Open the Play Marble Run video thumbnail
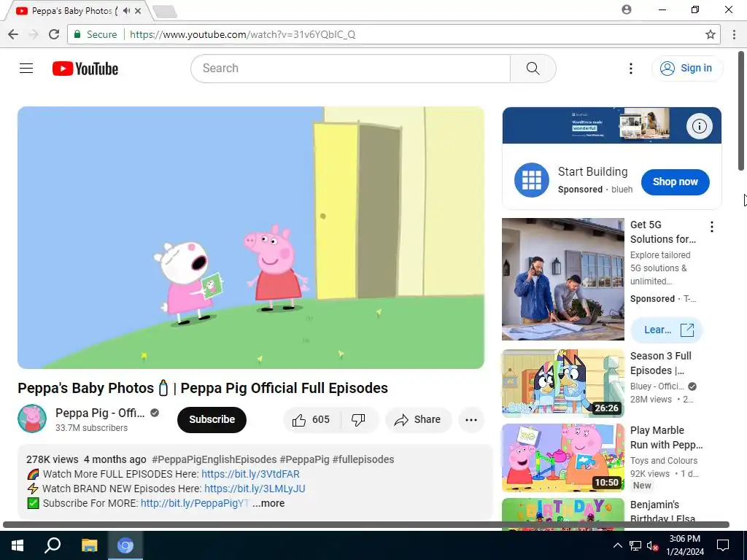This screenshot has height=560, width=747. pos(562,458)
